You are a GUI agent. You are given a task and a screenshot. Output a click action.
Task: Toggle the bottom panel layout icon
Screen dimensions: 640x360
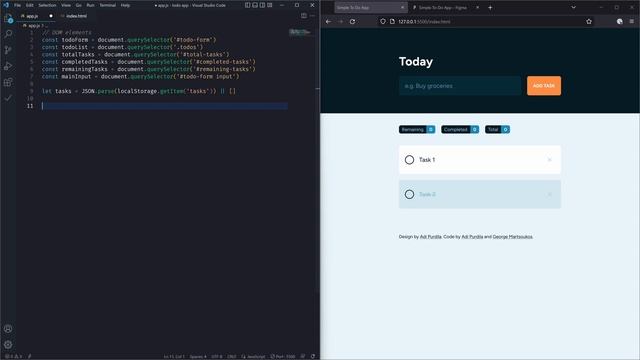point(255,5)
